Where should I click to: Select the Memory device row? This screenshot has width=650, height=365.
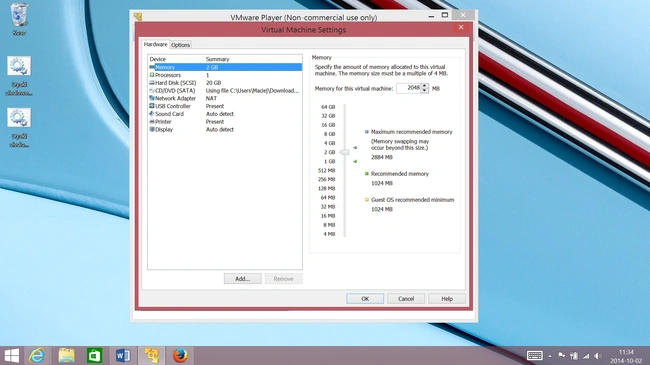click(x=225, y=67)
